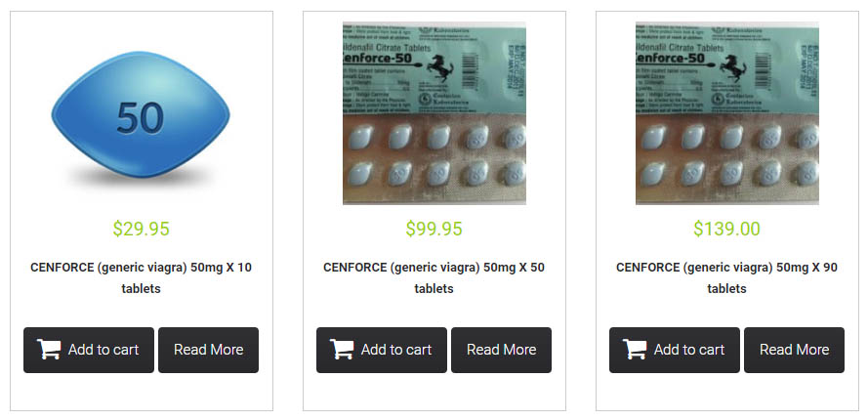View blister pack photo of $99.95 product
The image size is (868, 420).
(x=434, y=113)
